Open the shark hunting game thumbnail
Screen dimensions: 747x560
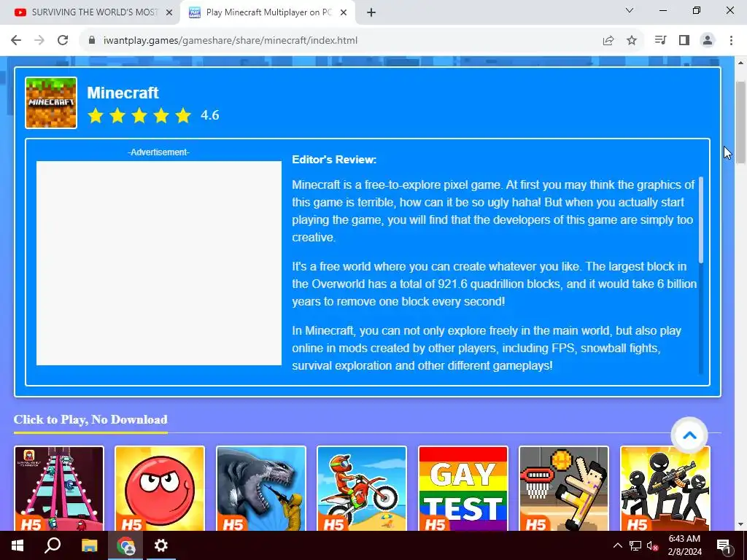(261, 489)
